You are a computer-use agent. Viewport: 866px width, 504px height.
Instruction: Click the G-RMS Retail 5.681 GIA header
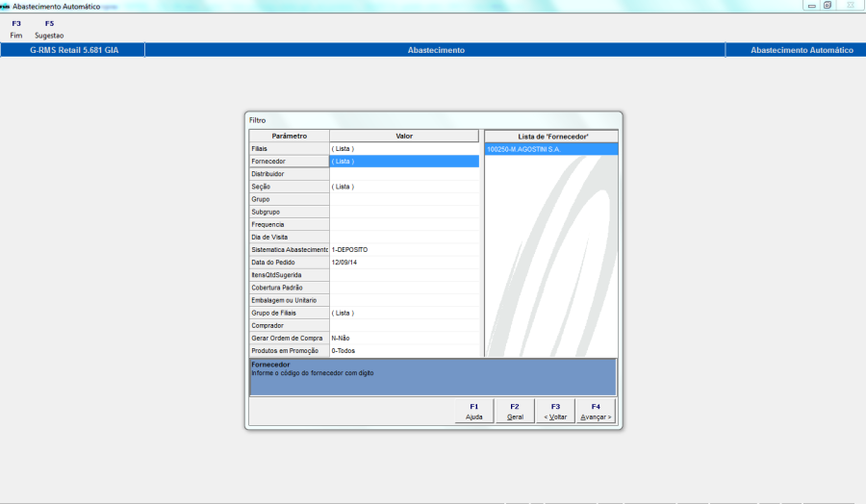point(74,50)
